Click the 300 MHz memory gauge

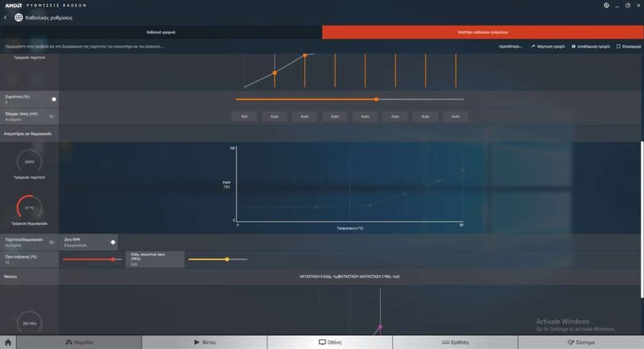pyautogui.click(x=29, y=324)
